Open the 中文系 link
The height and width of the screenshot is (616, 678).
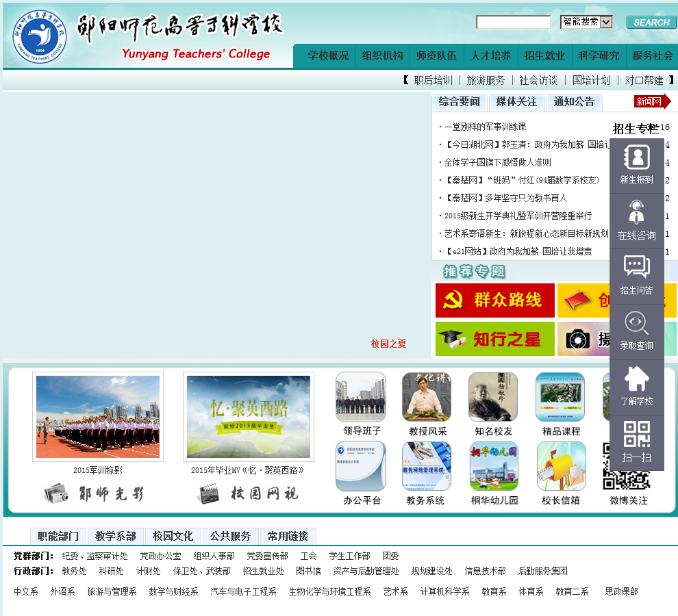tap(26, 591)
